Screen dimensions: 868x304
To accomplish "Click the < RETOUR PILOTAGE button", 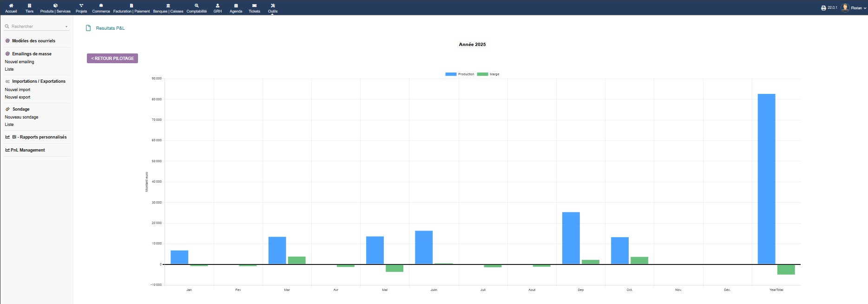I will click(112, 59).
